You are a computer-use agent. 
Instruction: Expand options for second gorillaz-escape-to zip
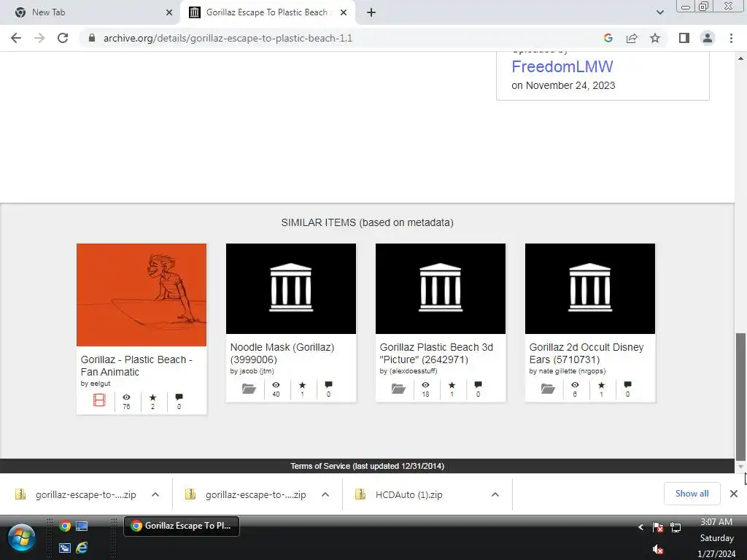[x=325, y=495]
